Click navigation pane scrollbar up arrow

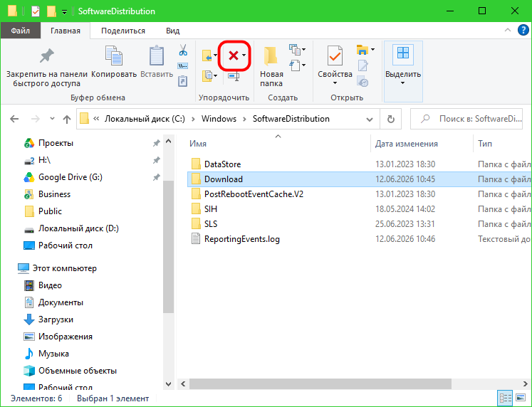(x=168, y=142)
